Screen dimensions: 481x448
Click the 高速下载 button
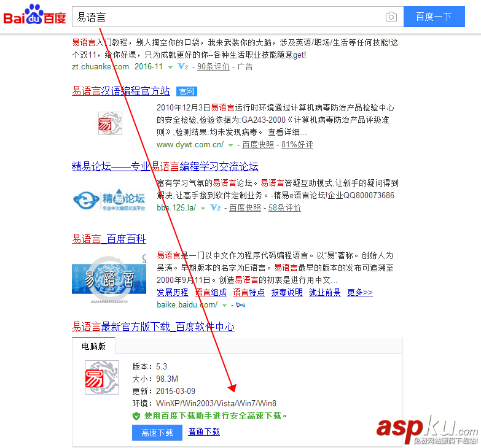[157, 433]
